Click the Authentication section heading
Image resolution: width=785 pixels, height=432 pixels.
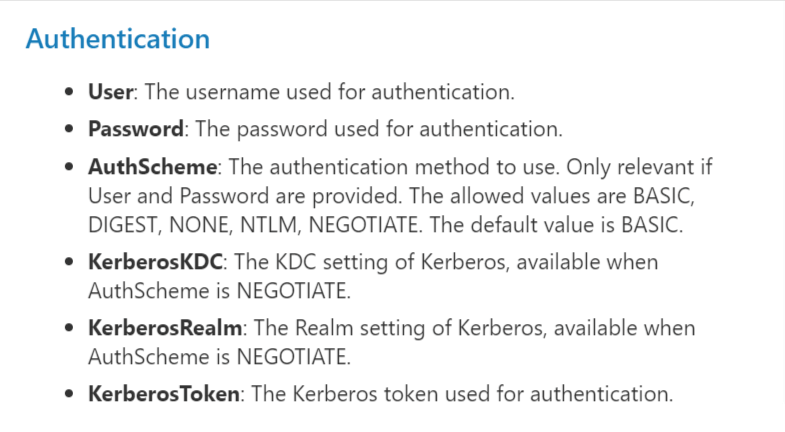(117, 39)
